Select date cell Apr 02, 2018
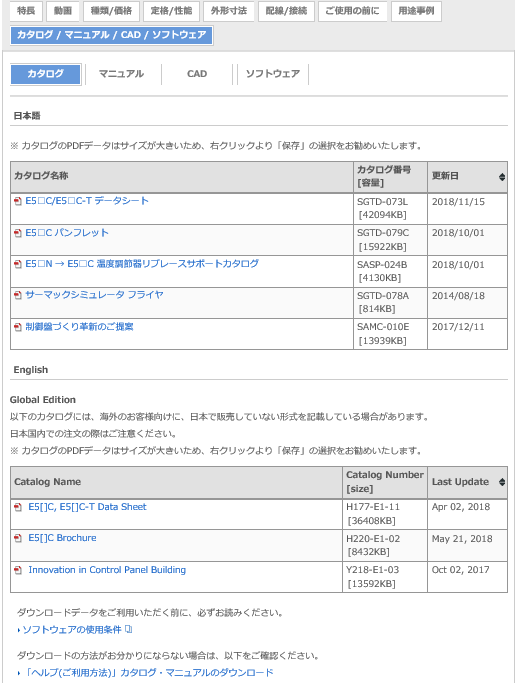This screenshot has height=683, width=522. coord(467,514)
